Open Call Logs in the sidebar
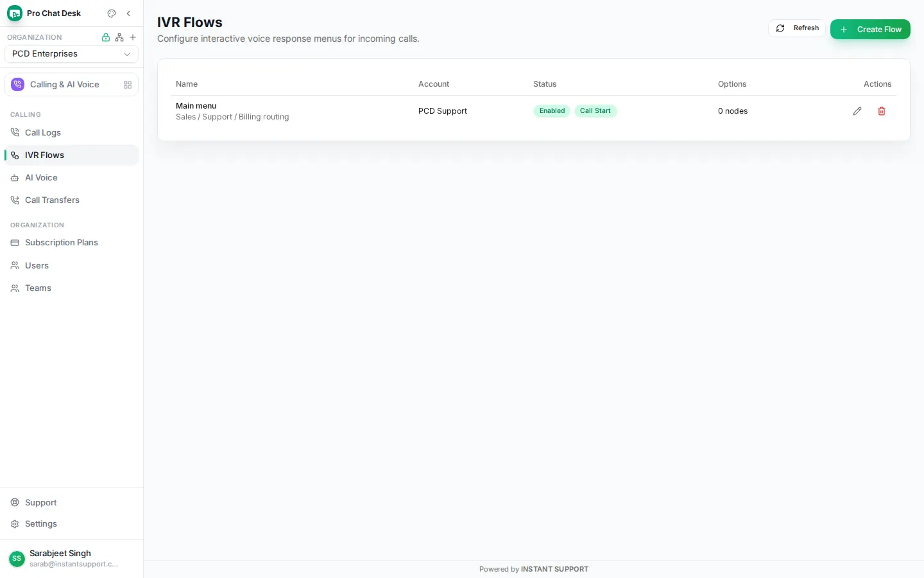924x578 pixels. coord(71,133)
